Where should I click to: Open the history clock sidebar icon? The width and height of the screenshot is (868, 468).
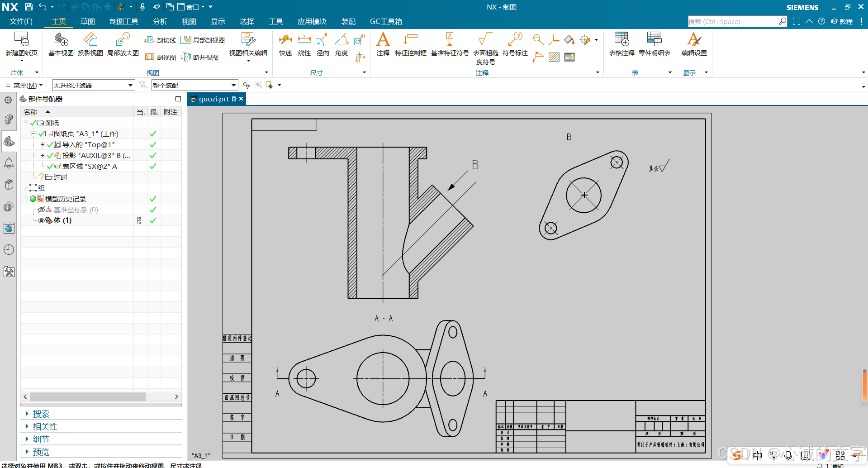(9, 250)
